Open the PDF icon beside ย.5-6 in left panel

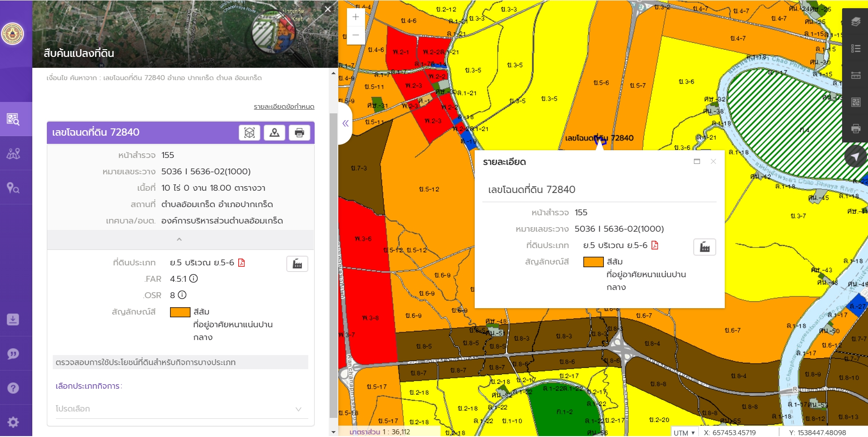[241, 263]
